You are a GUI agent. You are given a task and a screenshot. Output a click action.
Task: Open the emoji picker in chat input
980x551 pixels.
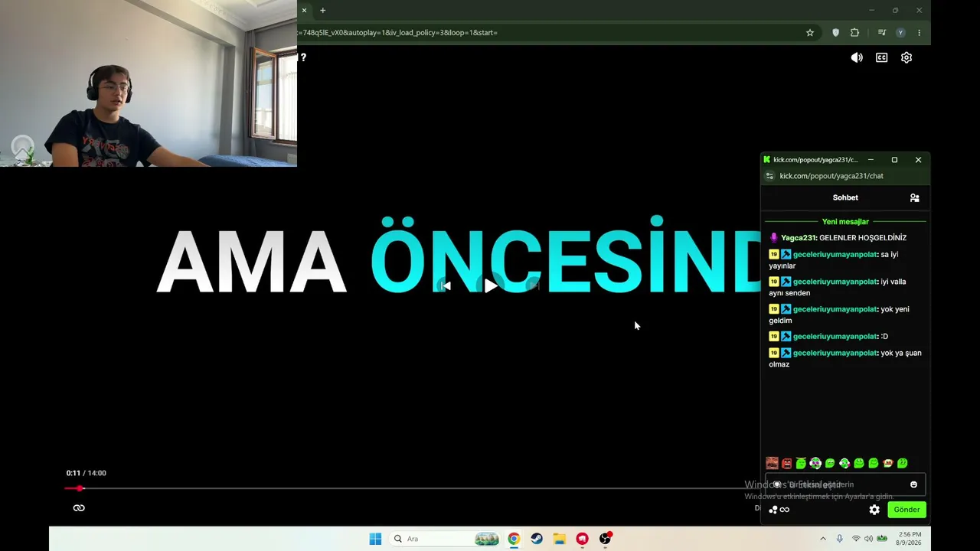[x=913, y=484]
